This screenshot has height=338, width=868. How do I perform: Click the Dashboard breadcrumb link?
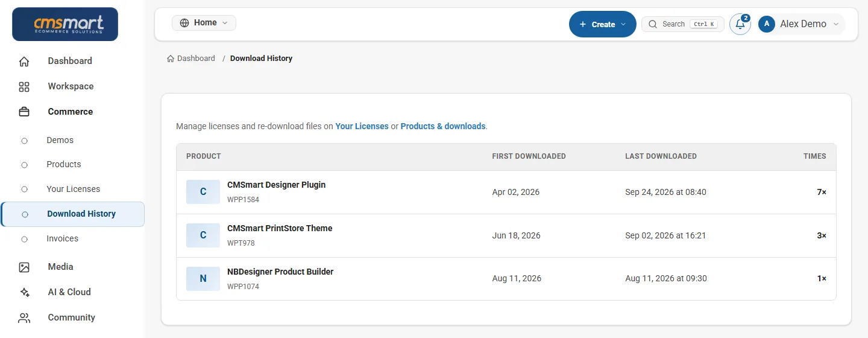(196, 59)
